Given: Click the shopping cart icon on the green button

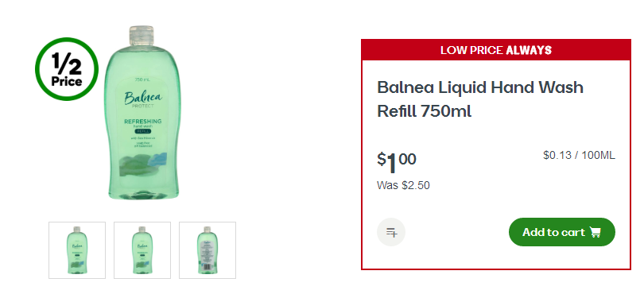Looking at the screenshot, I should tap(596, 232).
